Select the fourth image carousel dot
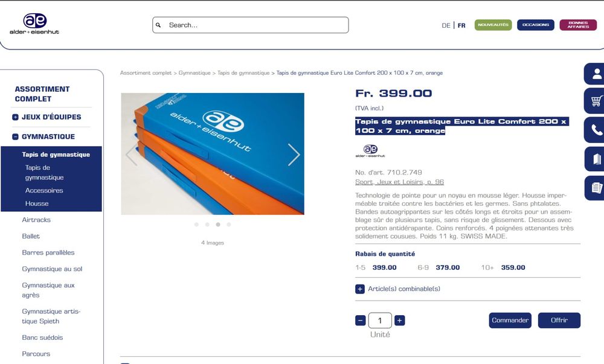 [x=229, y=225]
